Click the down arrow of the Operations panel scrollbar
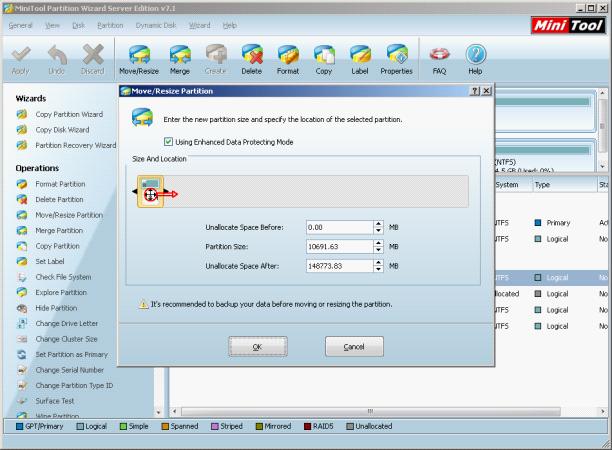 [x=158, y=412]
